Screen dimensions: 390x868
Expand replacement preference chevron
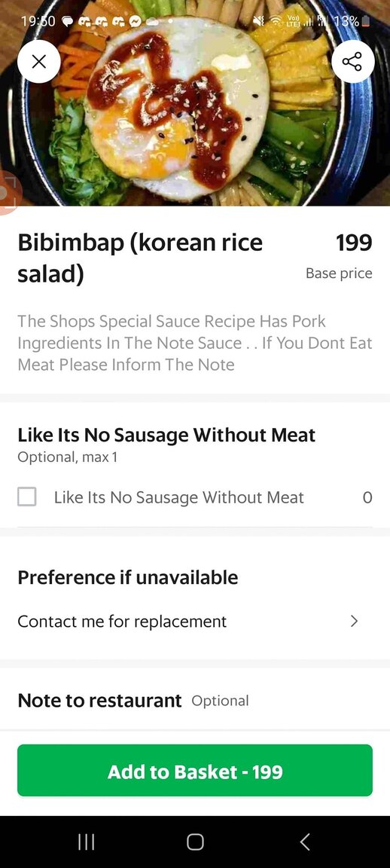[x=355, y=621]
